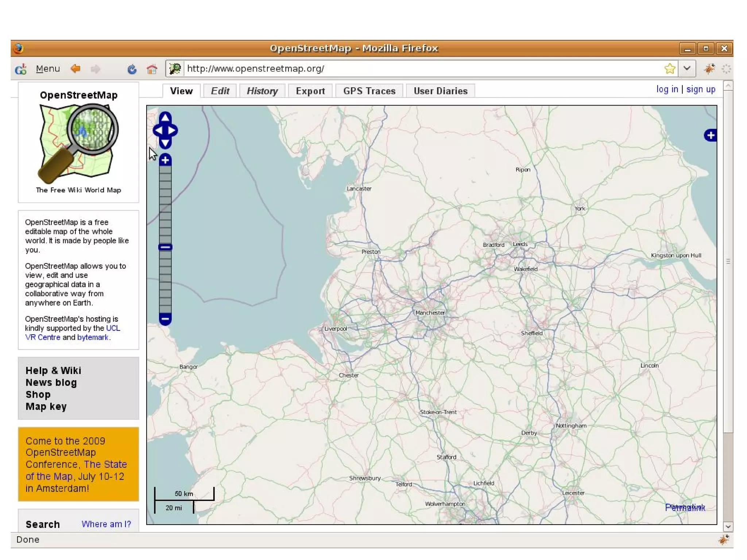Screen dimensions: 747x560
Task: Click the site favicon in address bar
Action: (x=175, y=69)
